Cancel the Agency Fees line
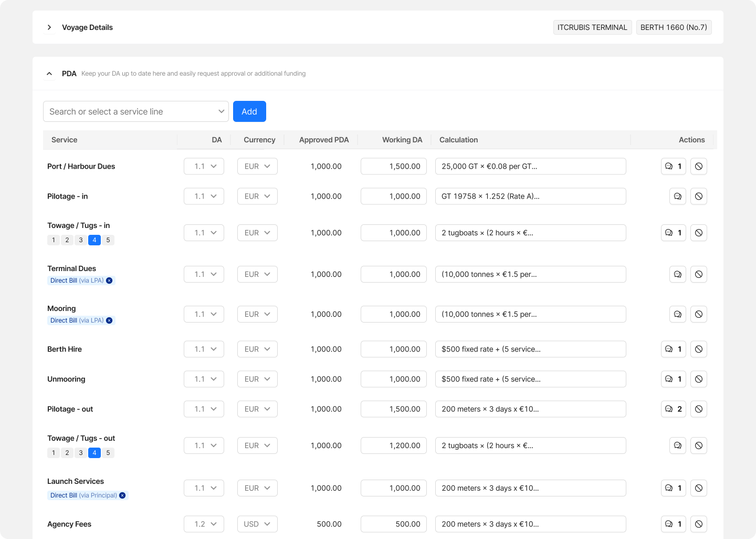756x539 pixels. [x=699, y=524]
